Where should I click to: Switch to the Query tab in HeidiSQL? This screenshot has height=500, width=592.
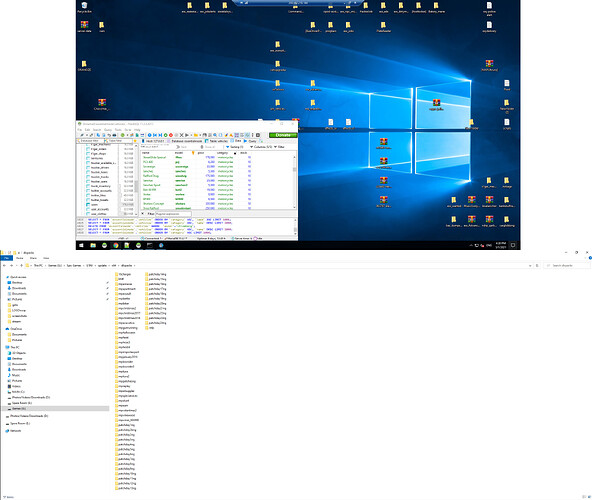tap(250, 141)
